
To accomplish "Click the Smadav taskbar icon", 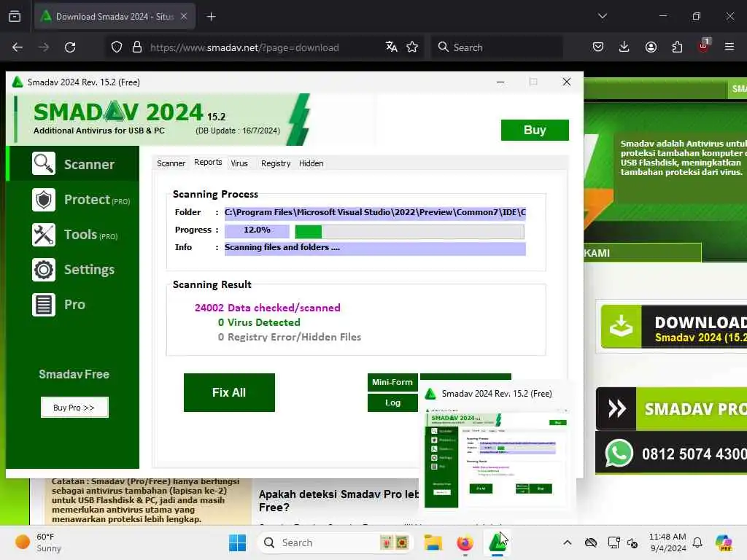I will point(497,542).
